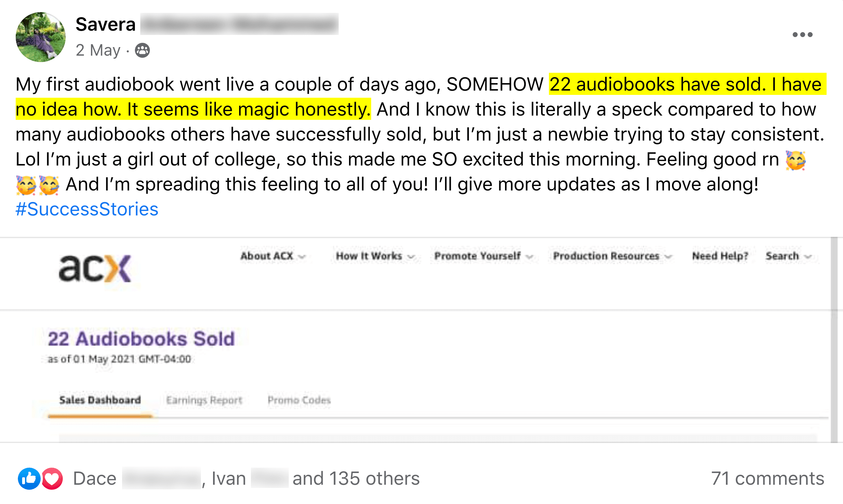The image size is (843, 504).
Task: Open the three-dot post options menu
Action: 802,35
